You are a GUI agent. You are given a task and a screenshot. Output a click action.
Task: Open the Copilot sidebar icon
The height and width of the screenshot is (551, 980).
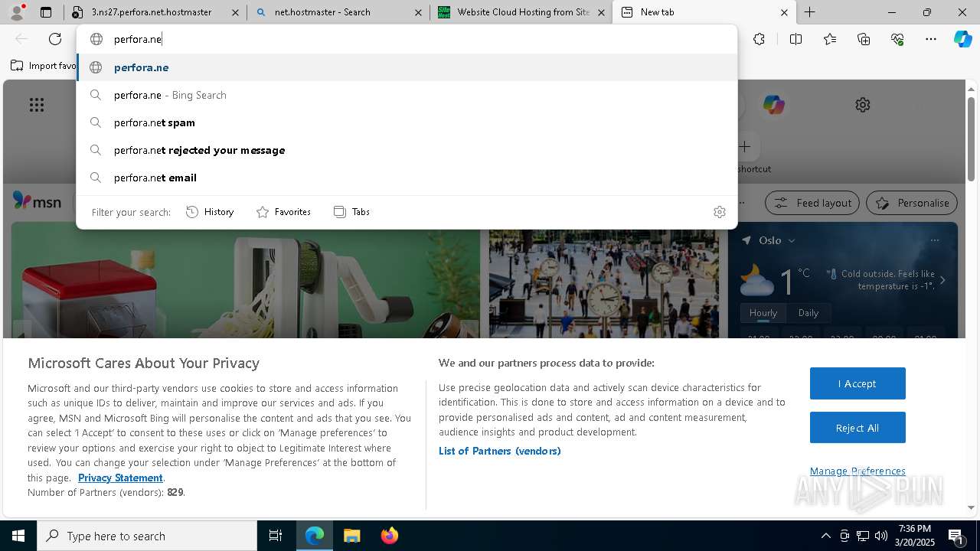click(x=962, y=39)
